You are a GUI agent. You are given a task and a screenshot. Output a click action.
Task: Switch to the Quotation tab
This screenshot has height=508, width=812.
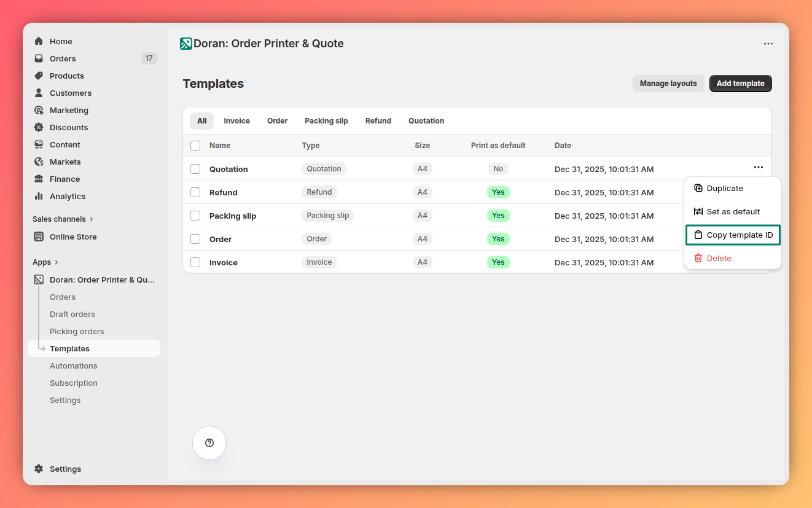(x=426, y=121)
